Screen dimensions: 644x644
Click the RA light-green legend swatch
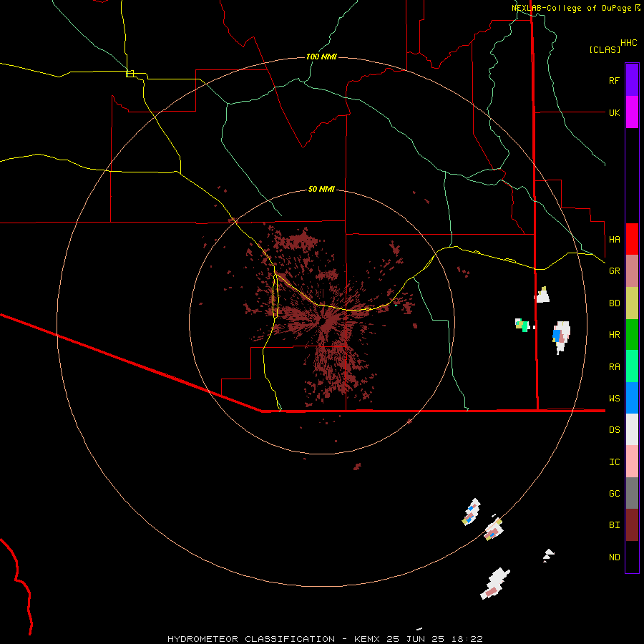tap(632, 366)
